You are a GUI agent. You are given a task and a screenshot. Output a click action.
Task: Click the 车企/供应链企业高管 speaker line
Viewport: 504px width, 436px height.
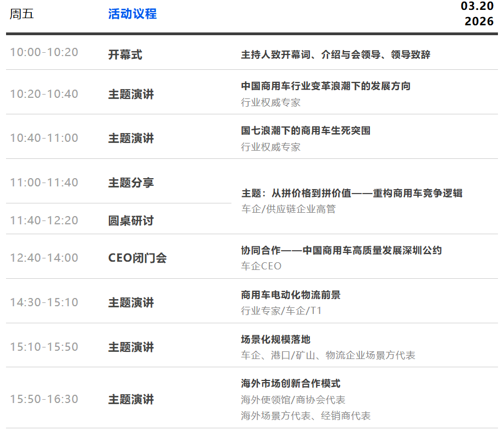click(288, 209)
